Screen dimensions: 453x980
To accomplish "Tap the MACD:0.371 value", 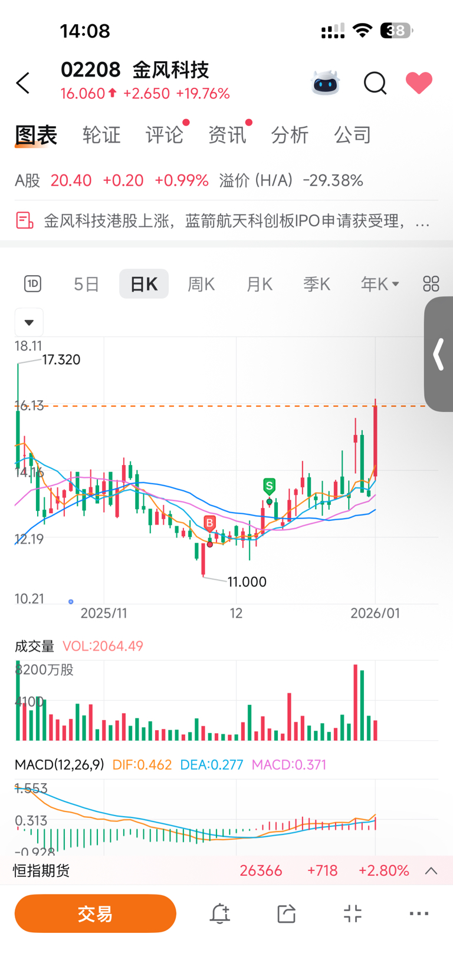I will (x=289, y=765).
